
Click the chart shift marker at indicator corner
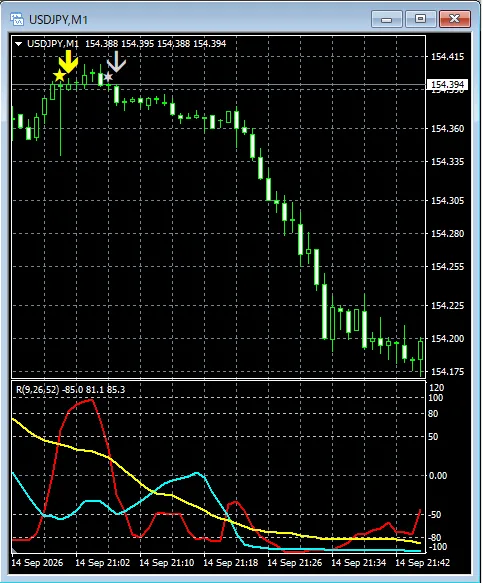pyautogui.click(x=15, y=550)
